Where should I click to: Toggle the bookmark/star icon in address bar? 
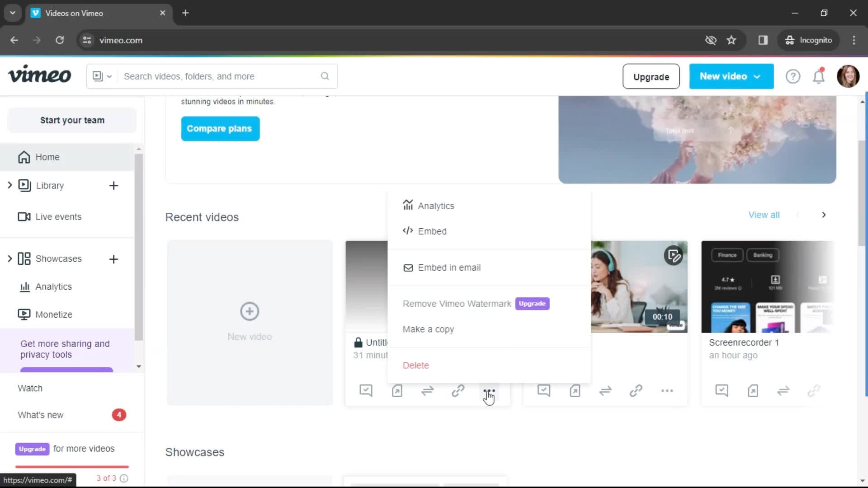click(x=731, y=40)
